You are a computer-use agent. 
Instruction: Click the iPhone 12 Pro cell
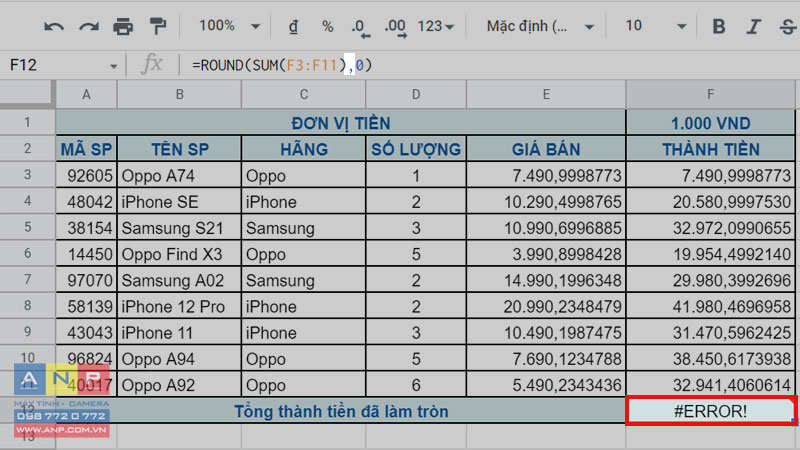tap(179, 306)
